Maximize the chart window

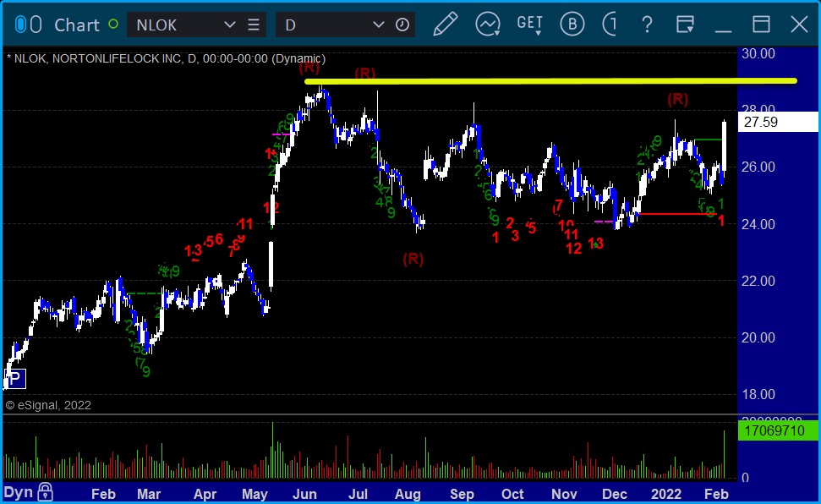(761, 25)
